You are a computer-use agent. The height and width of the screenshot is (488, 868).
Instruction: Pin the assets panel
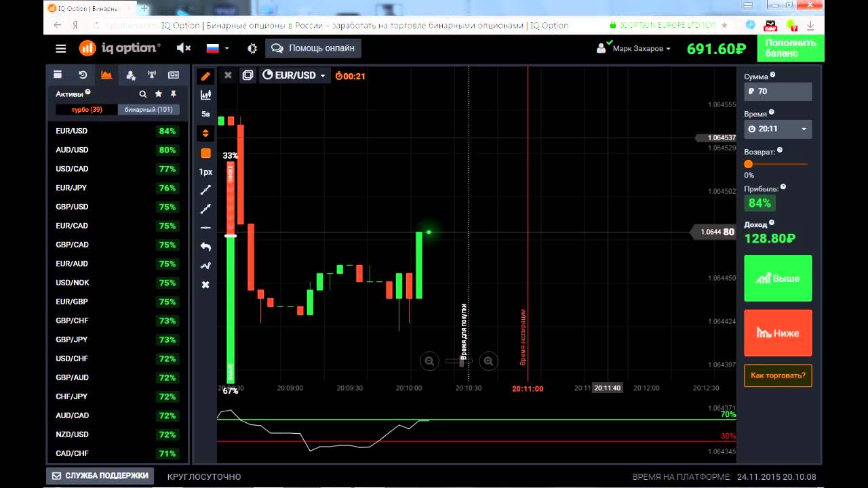click(173, 94)
